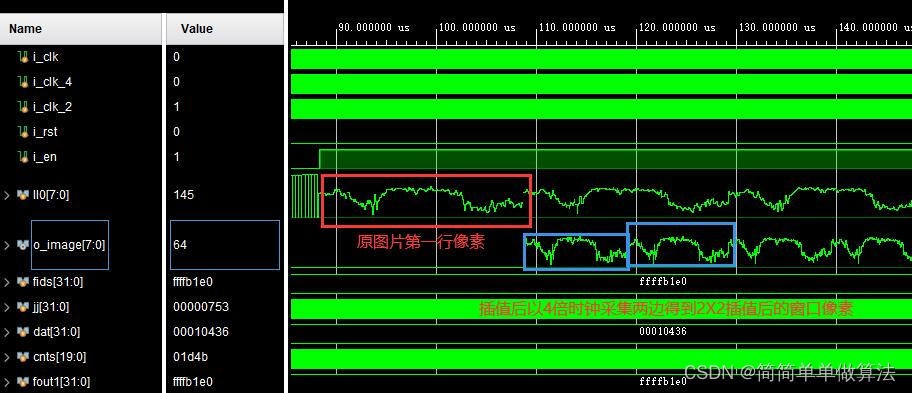Select the II0[7:0] signal name
The image size is (912, 393).
[51, 195]
